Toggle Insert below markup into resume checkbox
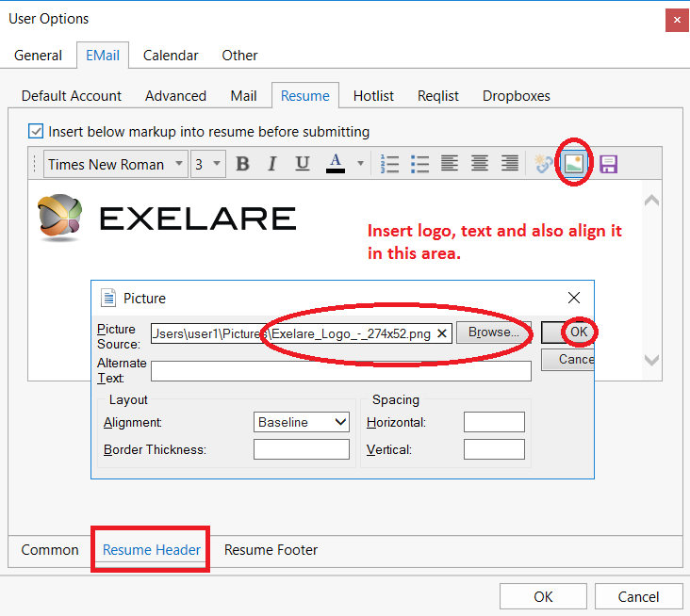Image resolution: width=690 pixels, height=616 pixels. [36, 131]
